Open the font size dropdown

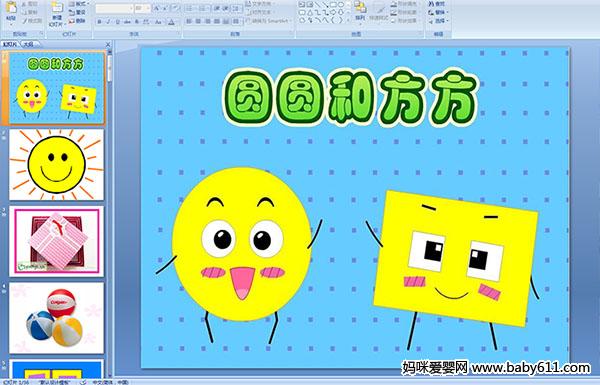142,8
